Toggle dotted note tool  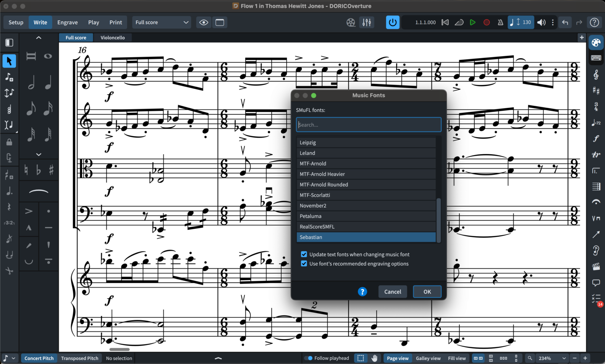coord(9,191)
